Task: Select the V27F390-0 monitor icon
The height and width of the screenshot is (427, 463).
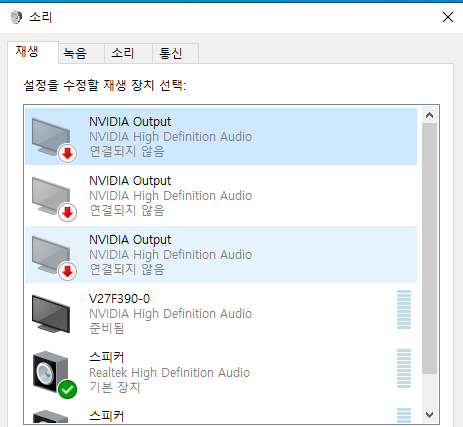Action: click(51, 314)
